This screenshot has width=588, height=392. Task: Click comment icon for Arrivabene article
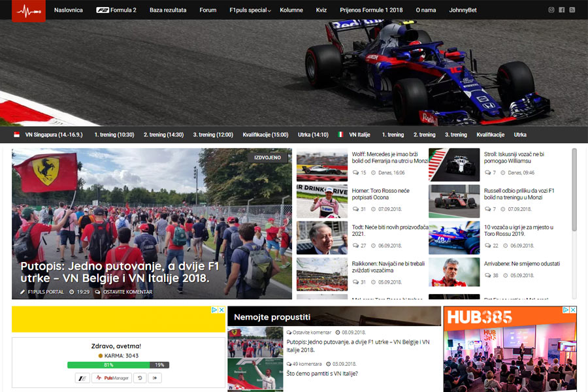[x=487, y=275]
